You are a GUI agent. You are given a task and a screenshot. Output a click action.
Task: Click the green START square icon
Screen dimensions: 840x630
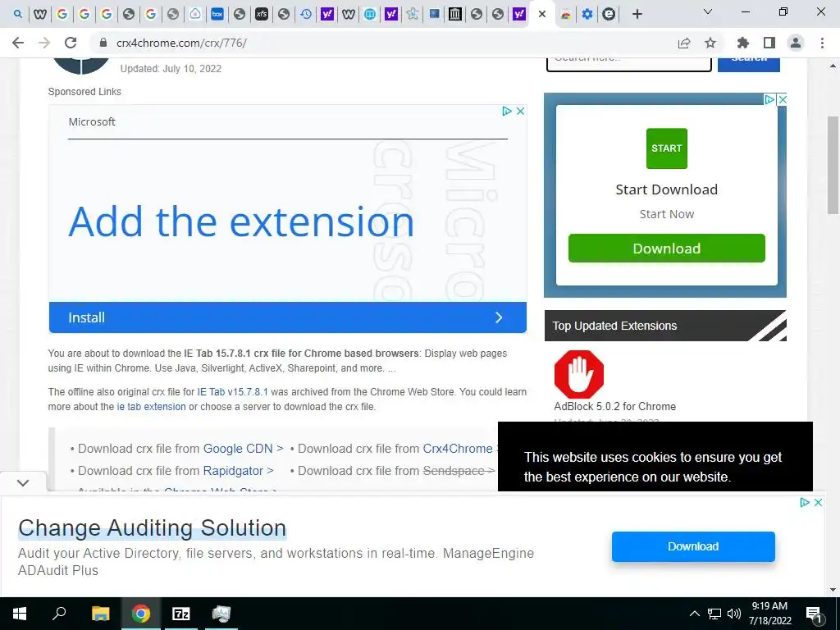(x=666, y=148)
